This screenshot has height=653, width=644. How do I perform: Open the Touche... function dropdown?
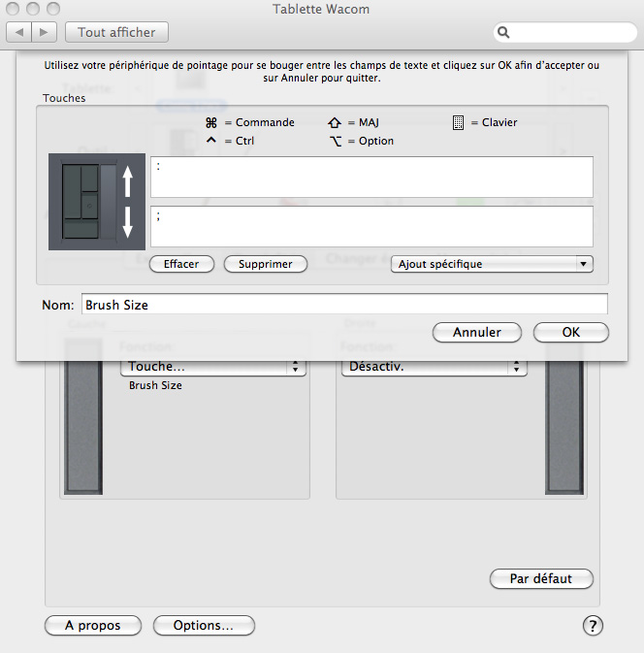click(x=213, y=367)
